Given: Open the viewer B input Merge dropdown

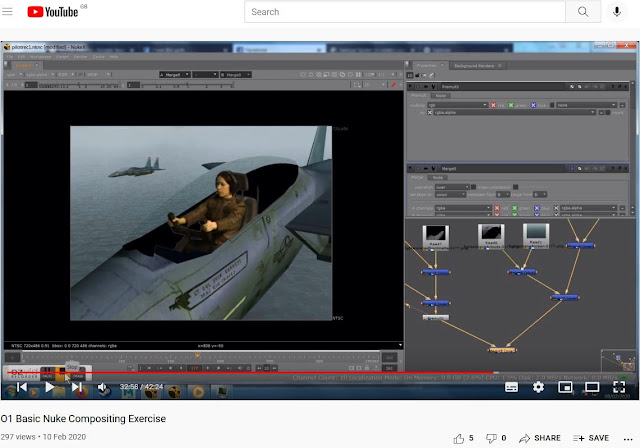Looking at the screenshot, I should point(236,75).
